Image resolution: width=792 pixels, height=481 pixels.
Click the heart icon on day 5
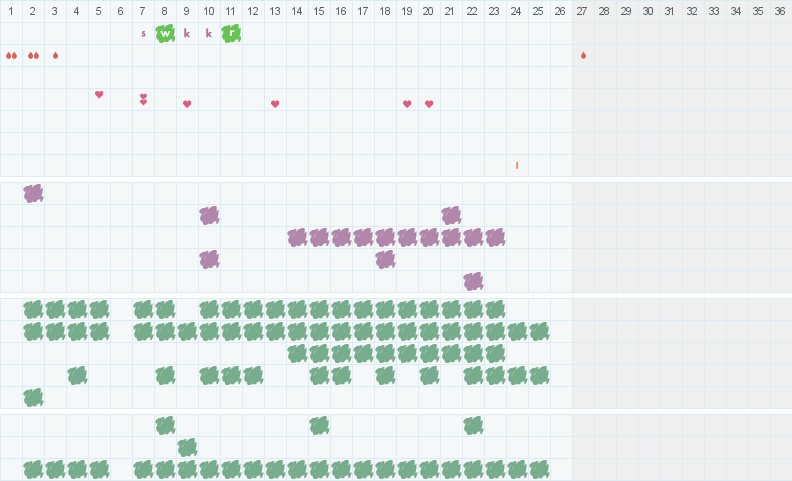99,94
